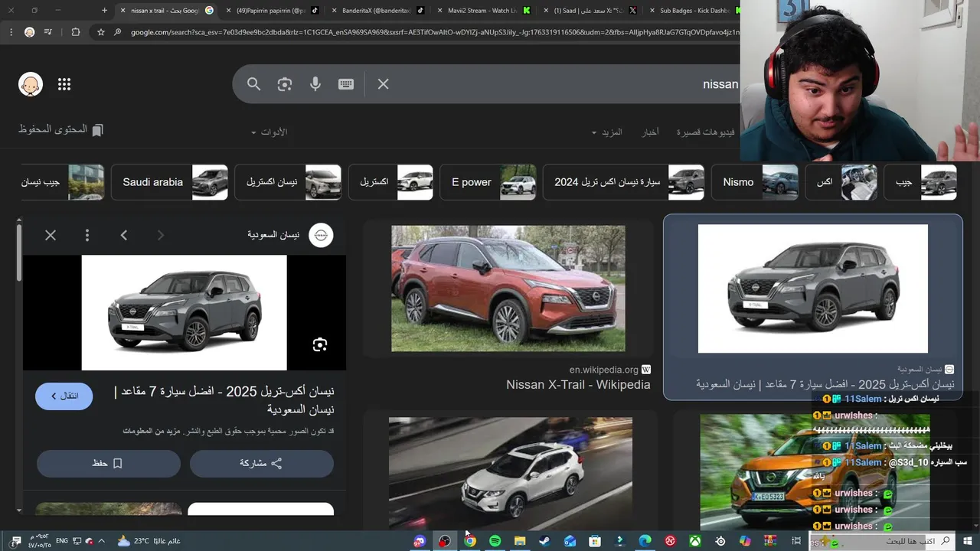
Task: Switch to the nissan x trail Google tab
Action: pyautogui.click(x=165, y=11)
